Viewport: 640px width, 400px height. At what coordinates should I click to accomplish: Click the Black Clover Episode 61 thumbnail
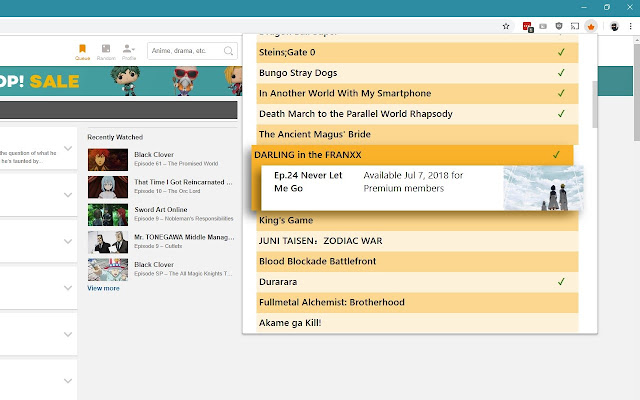[x=108, y=159]
